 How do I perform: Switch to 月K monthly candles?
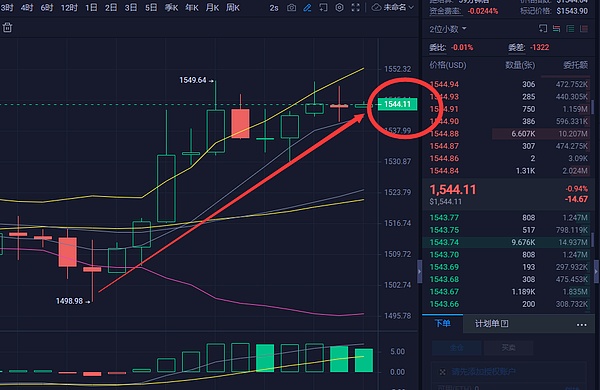[x=212, y=8]
